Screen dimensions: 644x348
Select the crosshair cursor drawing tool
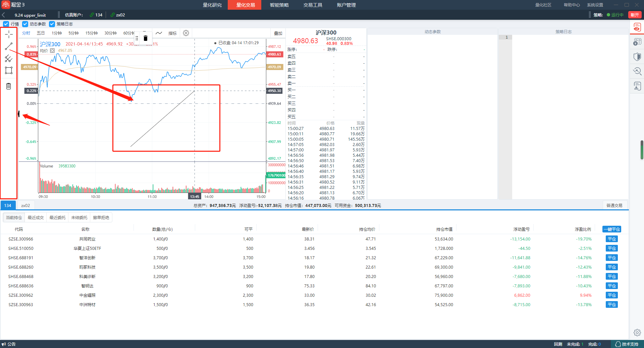[9, 34]
